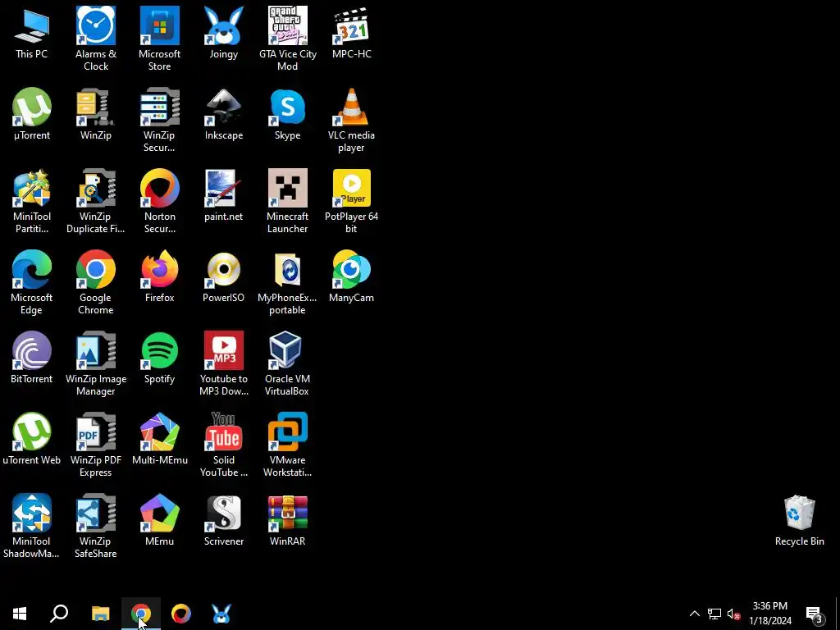Open the Action Center notifications
The image size is (840, 630).
[815, 614]
